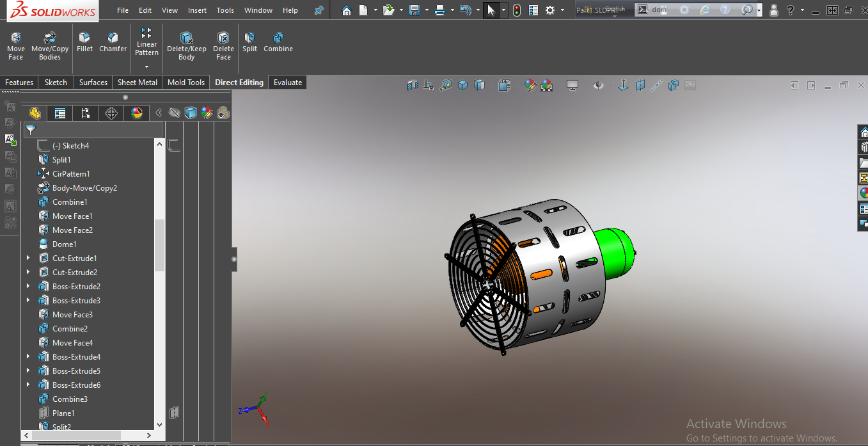Open the Tools menu
The image size is (868, 446).
[x=225, y=10]
